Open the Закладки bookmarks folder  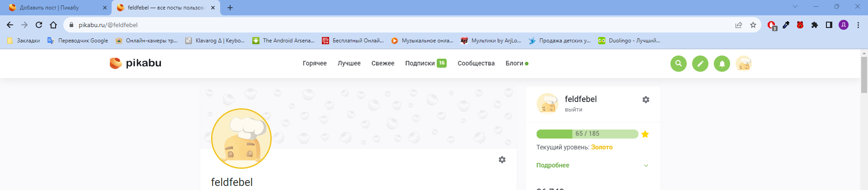[24, 41]
